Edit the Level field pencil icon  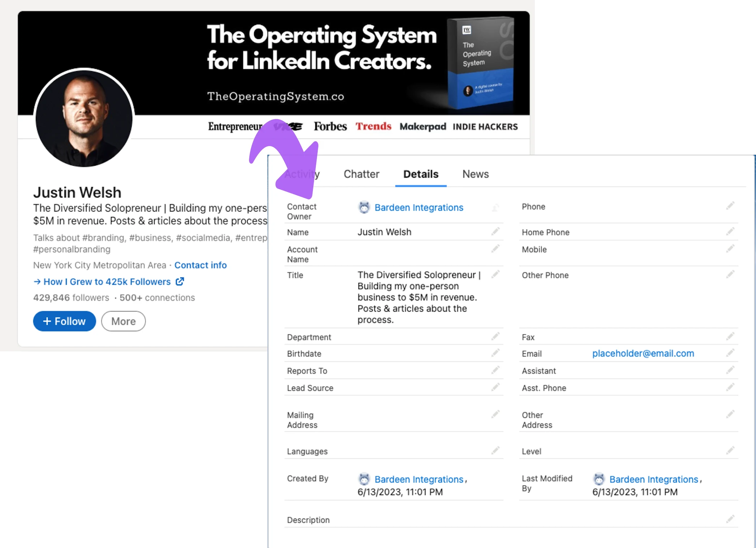point(730,450)
